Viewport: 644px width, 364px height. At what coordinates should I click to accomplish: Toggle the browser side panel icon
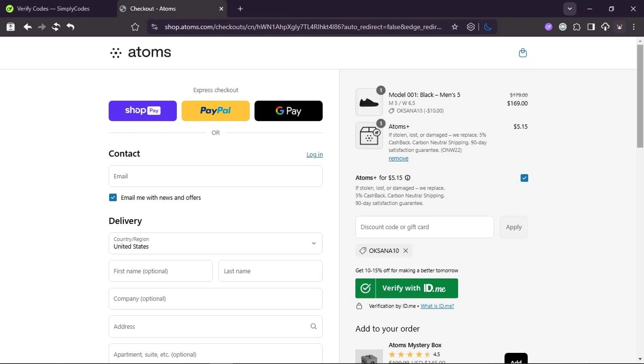click(x=591, y=27)
